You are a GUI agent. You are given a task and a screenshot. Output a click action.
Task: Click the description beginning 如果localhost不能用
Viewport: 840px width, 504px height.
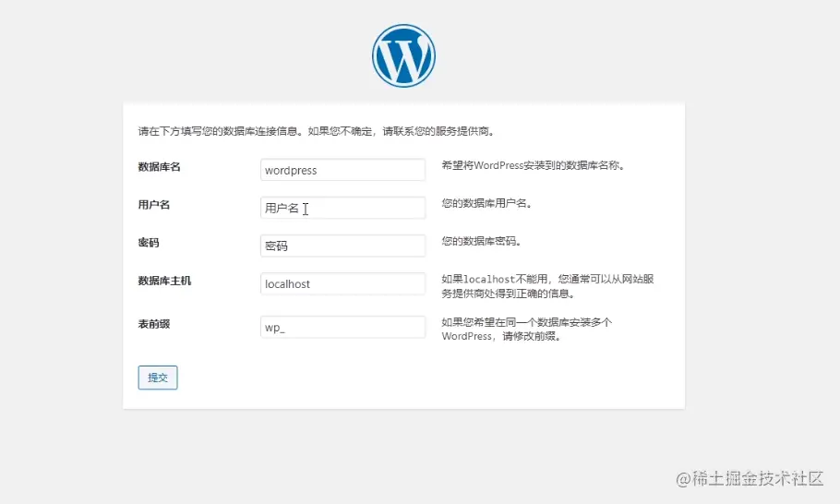547,286
